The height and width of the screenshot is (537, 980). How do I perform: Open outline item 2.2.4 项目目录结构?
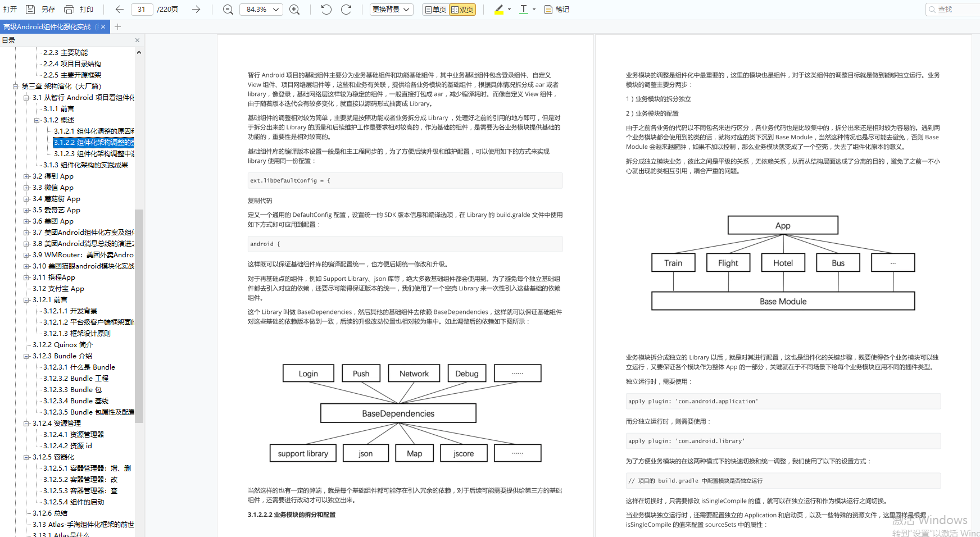(x=72, y=63)
